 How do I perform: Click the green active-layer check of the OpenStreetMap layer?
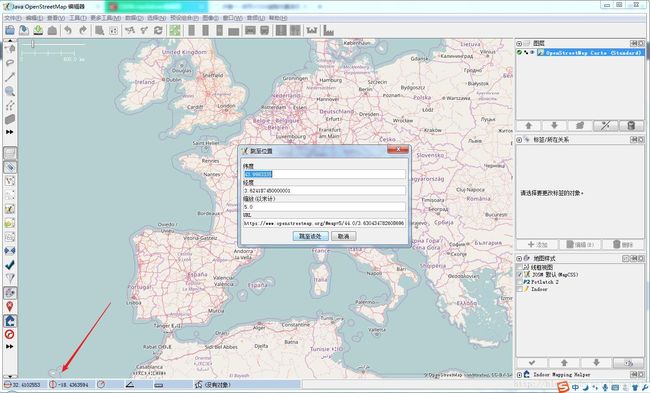pyautogui.click(x=519, y=53)
